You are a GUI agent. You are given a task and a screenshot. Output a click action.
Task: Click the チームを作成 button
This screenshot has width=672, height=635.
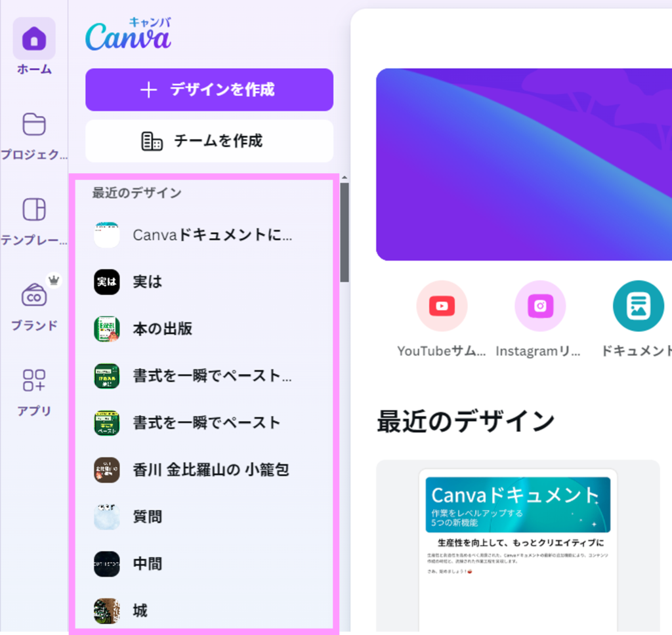[209, 140]
